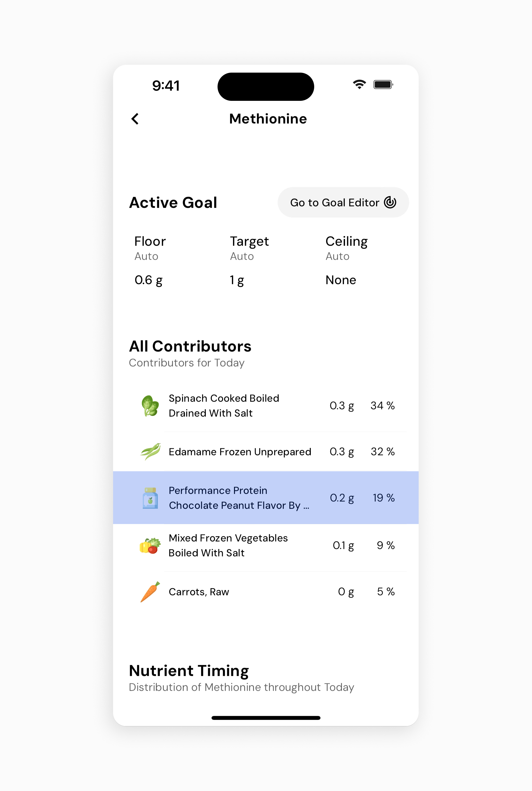This screenshot has width=532, height=791.
Task: Open Edamame Frozen Unprepared contributor row
Action: 239,452
